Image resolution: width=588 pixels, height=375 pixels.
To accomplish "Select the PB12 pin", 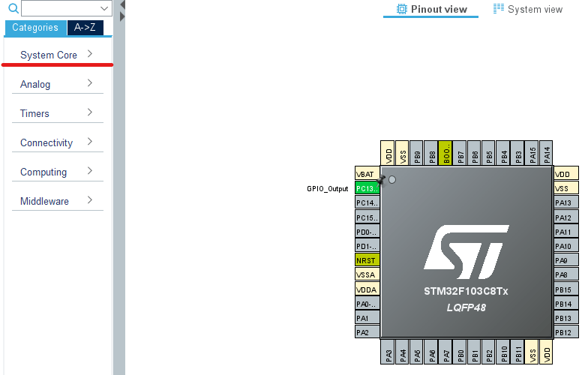I will (566, 331).
